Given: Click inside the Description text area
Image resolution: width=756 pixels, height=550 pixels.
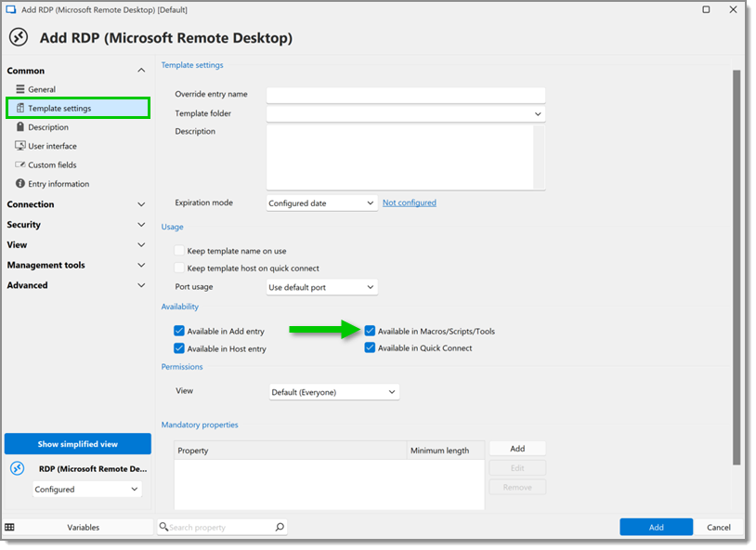Looking at the screenshot, I should coord(399,157).
